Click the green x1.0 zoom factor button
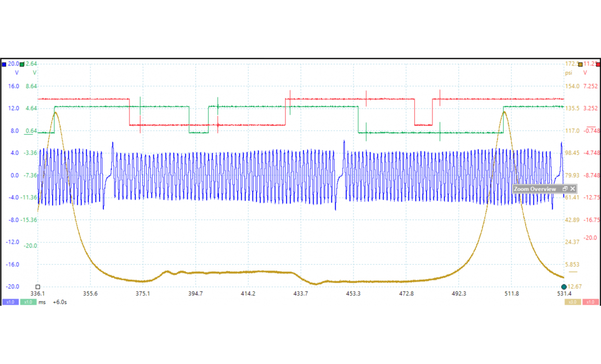The width and height of the screenshot is (601, 364). pos(28,302)
